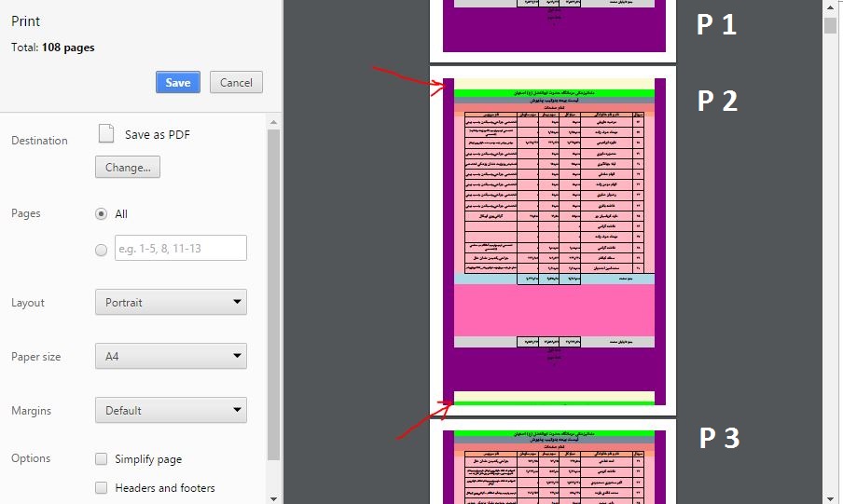Click the page range input field
Image resolution: width=843 pixels, height=504 pixels.
(x=181, y=248)
